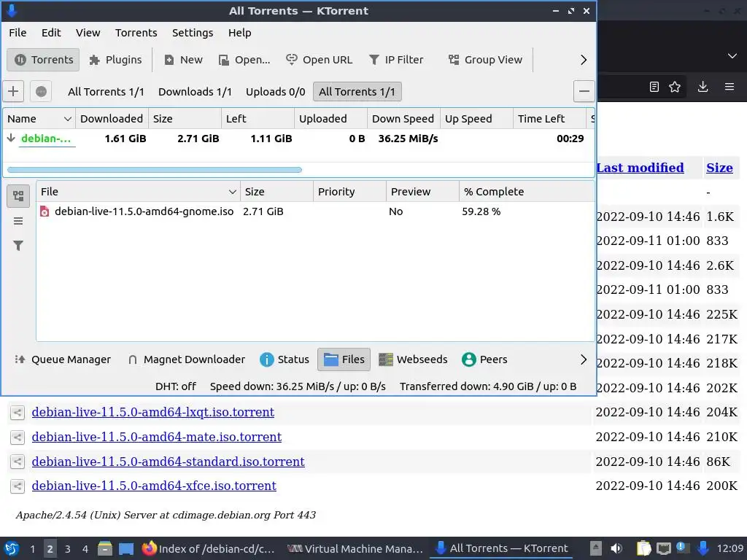Switch to file list view icon
Viewport: 747px width, 560px height.
click(18, 221)
